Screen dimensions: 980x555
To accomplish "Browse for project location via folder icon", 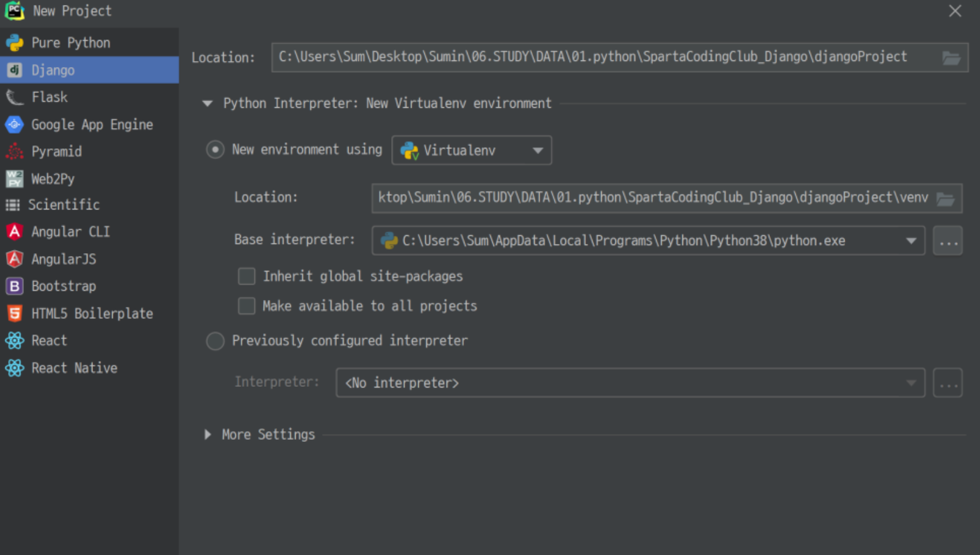I will [951, 58].
